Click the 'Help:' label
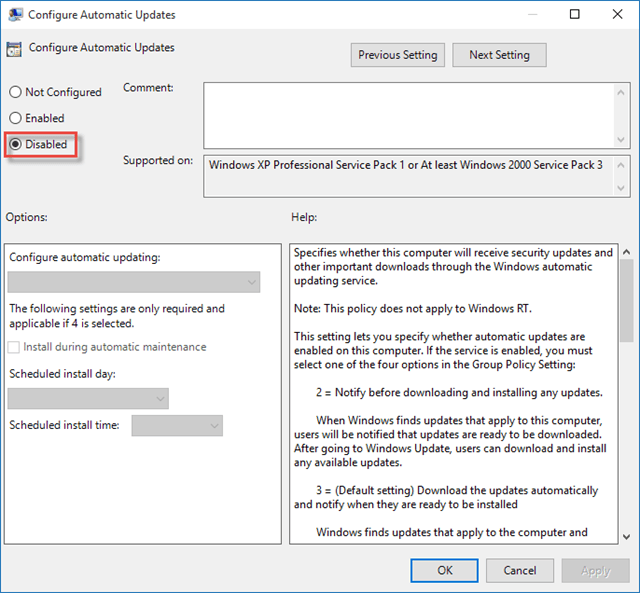This screenshot has width=640, height=593. [304, 217]
